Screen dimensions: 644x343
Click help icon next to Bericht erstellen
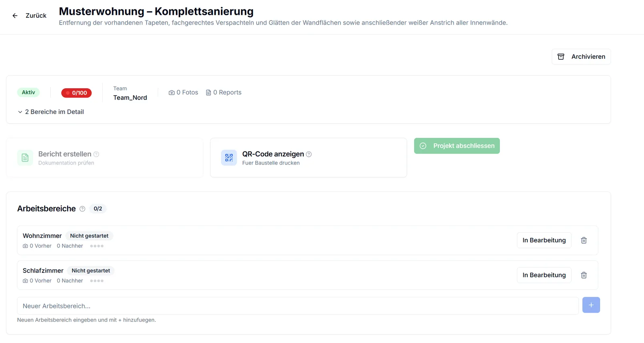click(x=96, y=154)
